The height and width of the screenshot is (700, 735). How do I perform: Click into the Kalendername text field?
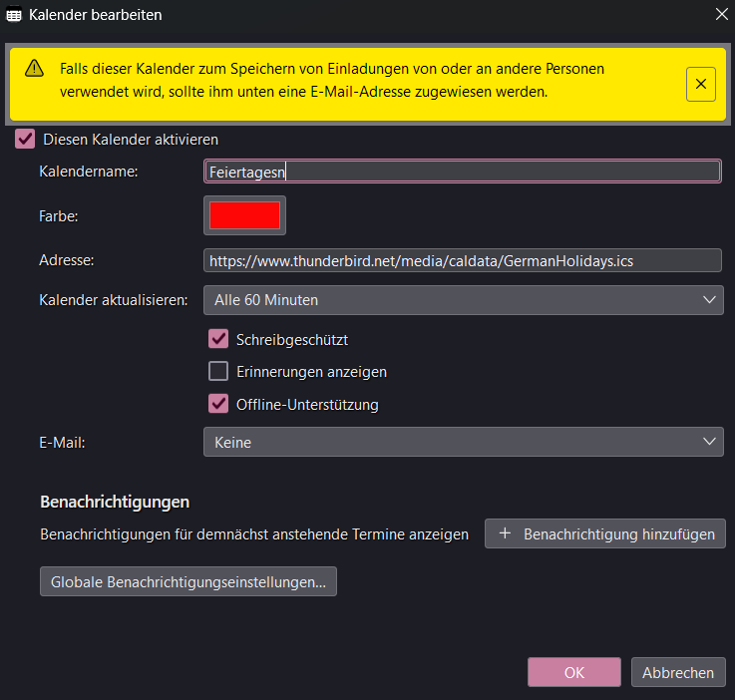click(462, 172)
